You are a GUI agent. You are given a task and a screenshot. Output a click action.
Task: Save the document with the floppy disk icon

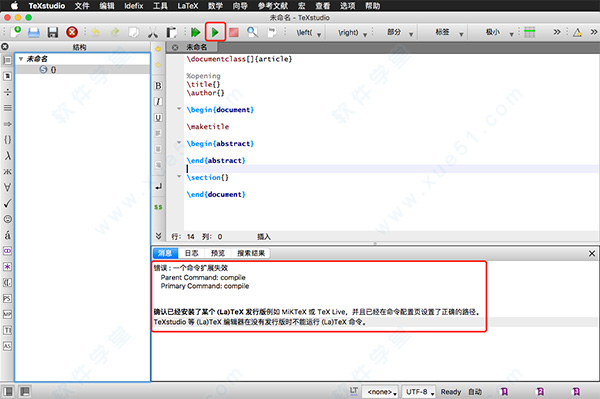[52, 32]
